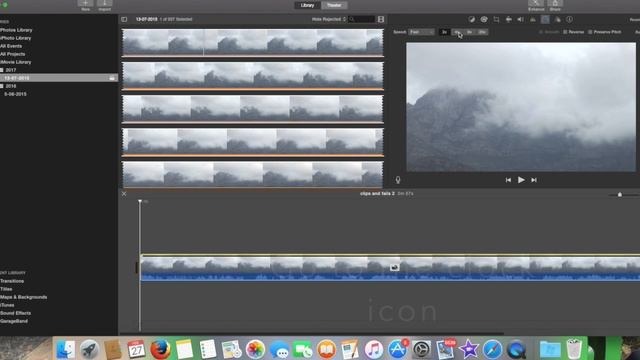Expand the 2016 library folder
The height and width of the screenshot is (360, 640).
pos(2,86)
